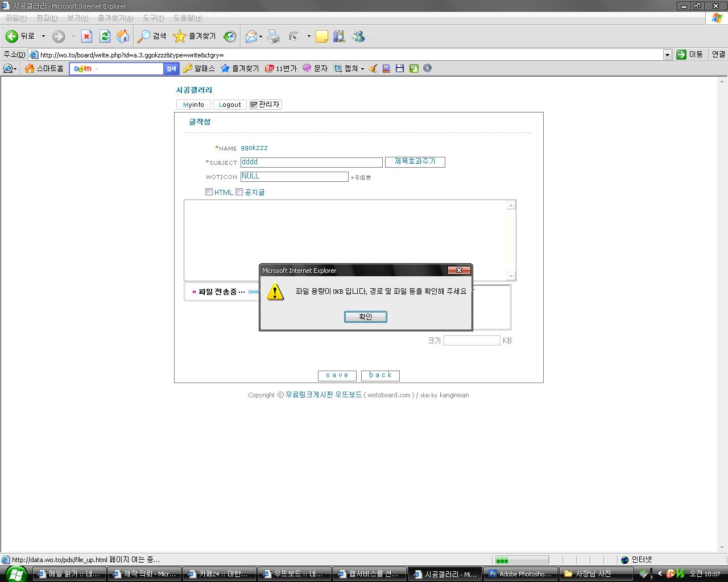728x582 pixels.
Task: Enable the 공지글 checkbox
Action: [x=239, y=192]
